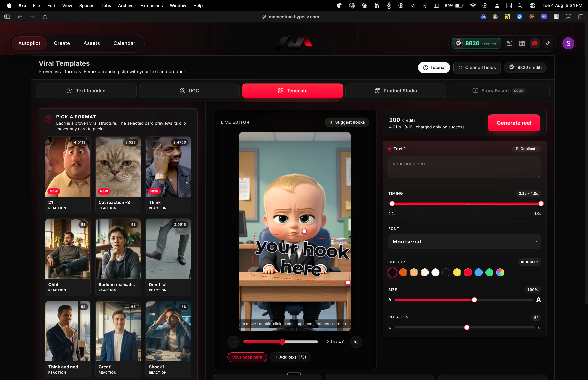Click the Rotation slider handle
The height and width of the screenshot is (380, 588).
pos(467,328)
